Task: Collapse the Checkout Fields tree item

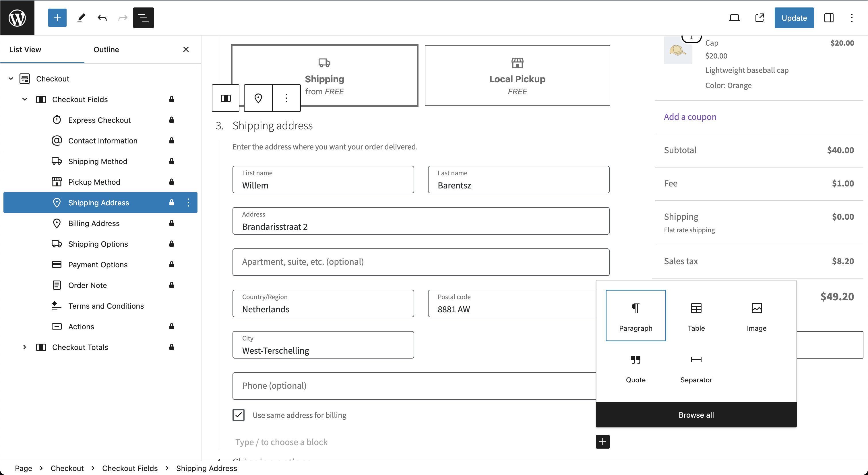Action: 24,99
